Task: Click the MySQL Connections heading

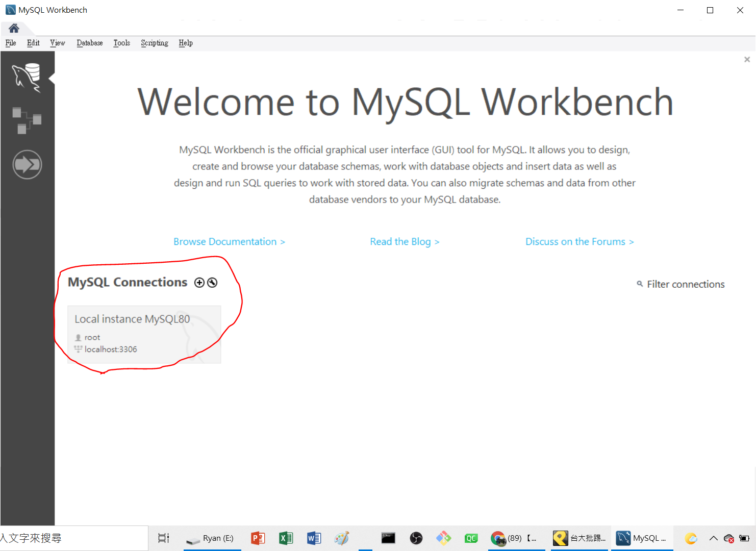Action: tap(128, 282)
